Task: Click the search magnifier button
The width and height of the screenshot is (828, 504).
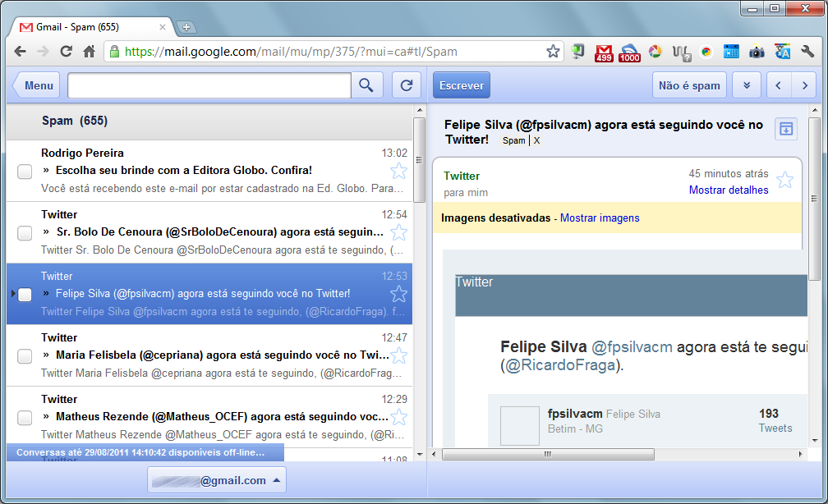Action: tap(367, 85)
